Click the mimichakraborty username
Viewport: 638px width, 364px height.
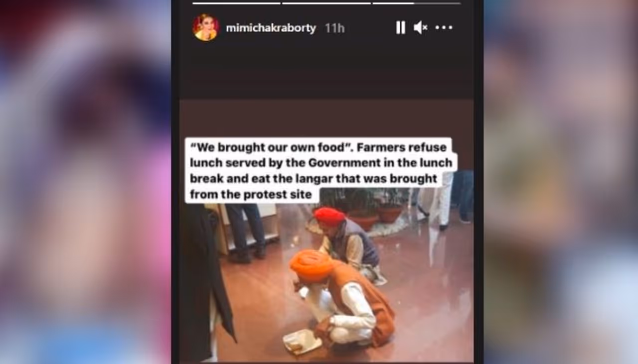coord(271,28)
